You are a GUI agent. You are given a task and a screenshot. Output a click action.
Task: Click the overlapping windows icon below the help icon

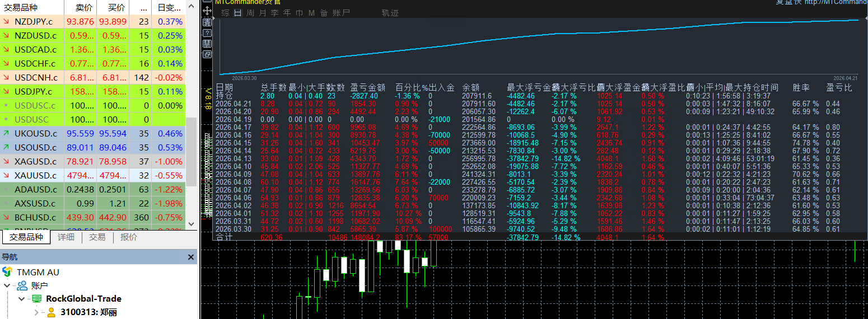(x=207, y=54)
